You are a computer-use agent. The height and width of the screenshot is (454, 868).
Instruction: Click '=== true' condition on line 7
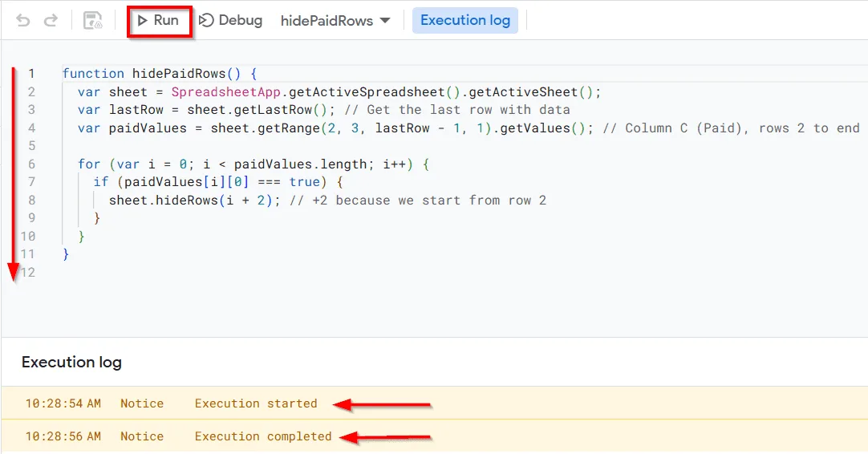(x=289, y=182)
